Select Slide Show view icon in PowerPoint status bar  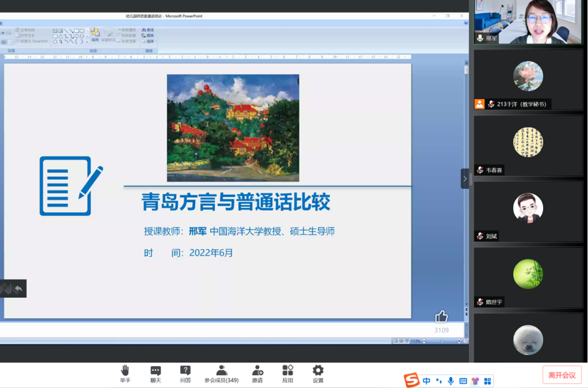407,341
